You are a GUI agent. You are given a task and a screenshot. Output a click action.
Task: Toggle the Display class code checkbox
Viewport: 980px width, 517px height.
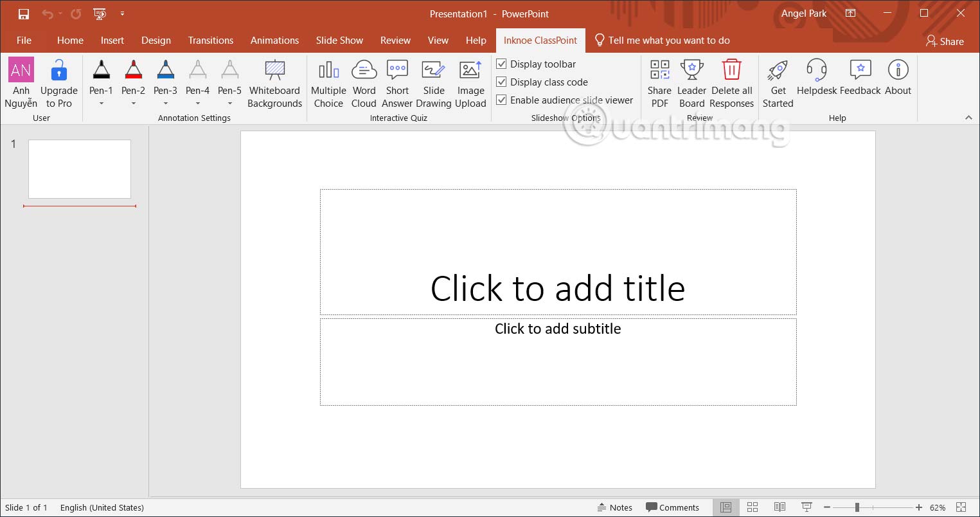point(502,82)
